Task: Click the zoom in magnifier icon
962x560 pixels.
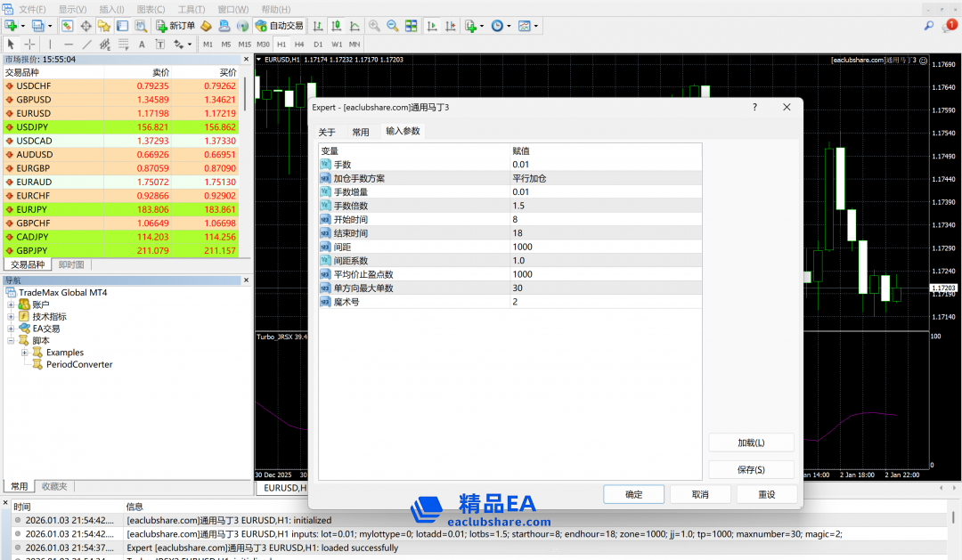Action: pyautogui.click(x=374, y=26)
